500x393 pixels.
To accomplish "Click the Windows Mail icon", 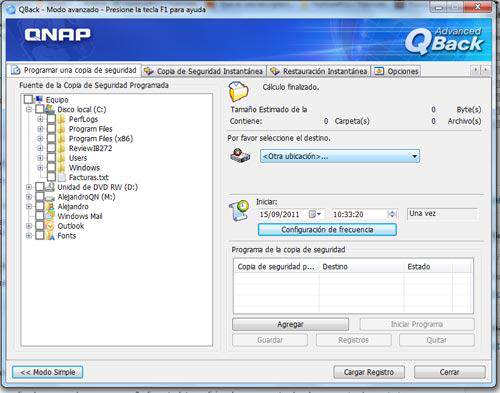I will [50, 216].
